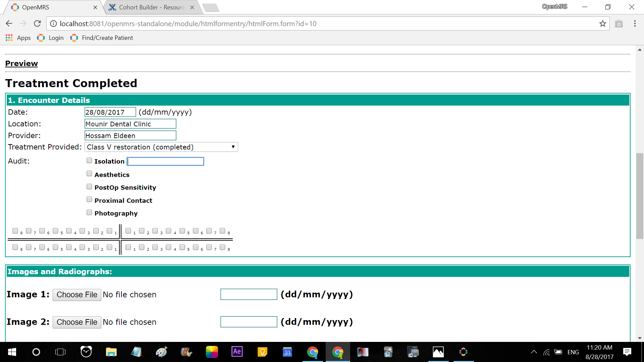Screen dimensions: 644x362
Task: Click the Choose File button for Image 2
Action: (x=76, y=322)
